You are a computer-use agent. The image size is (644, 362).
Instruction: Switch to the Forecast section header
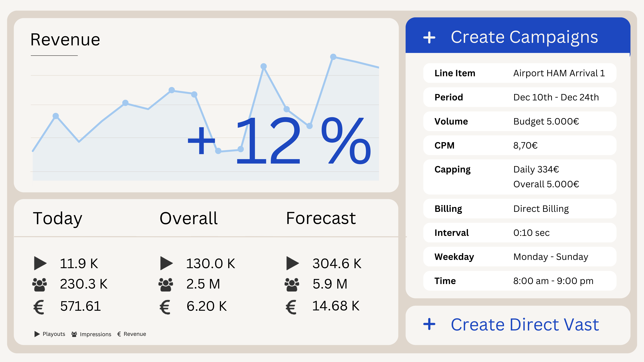pos(321,218)
